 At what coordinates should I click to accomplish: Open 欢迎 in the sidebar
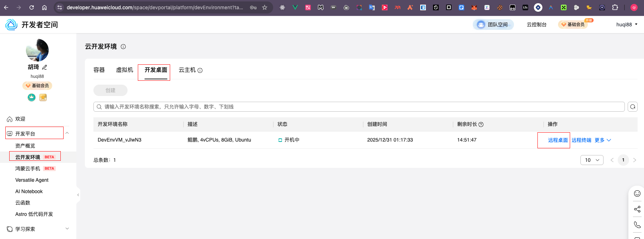pyautogui.click(x=20, y=119)
